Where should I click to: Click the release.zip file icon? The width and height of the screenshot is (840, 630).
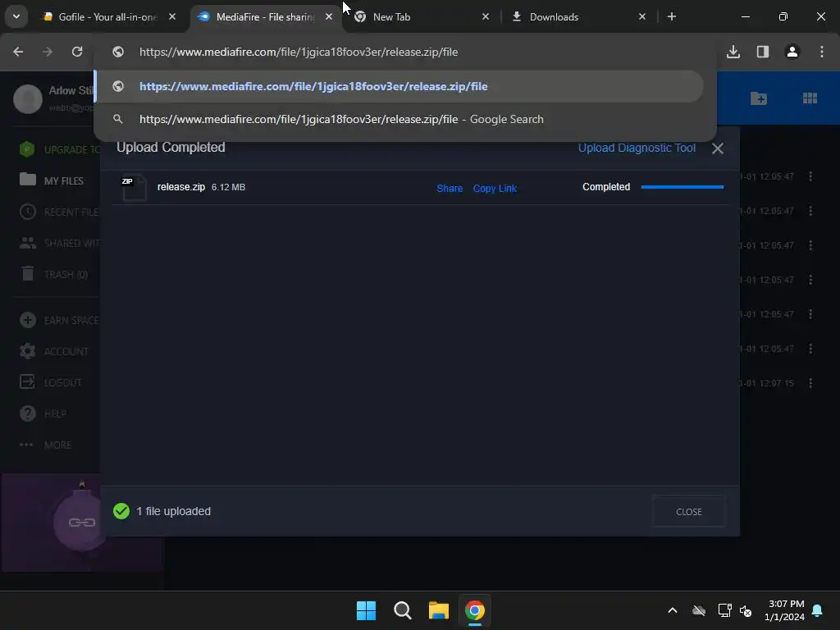click(x=134, y=187)
